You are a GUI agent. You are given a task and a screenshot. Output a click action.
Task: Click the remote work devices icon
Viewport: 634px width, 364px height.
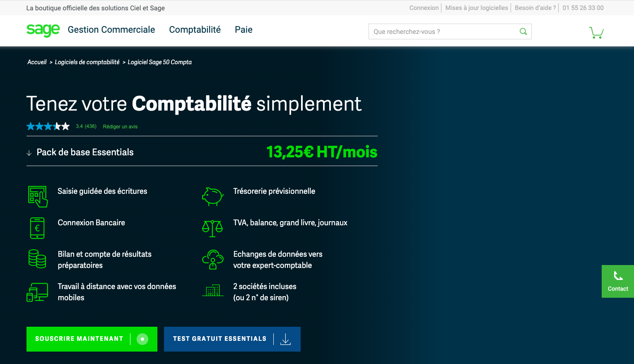click(x=37, y=292)
